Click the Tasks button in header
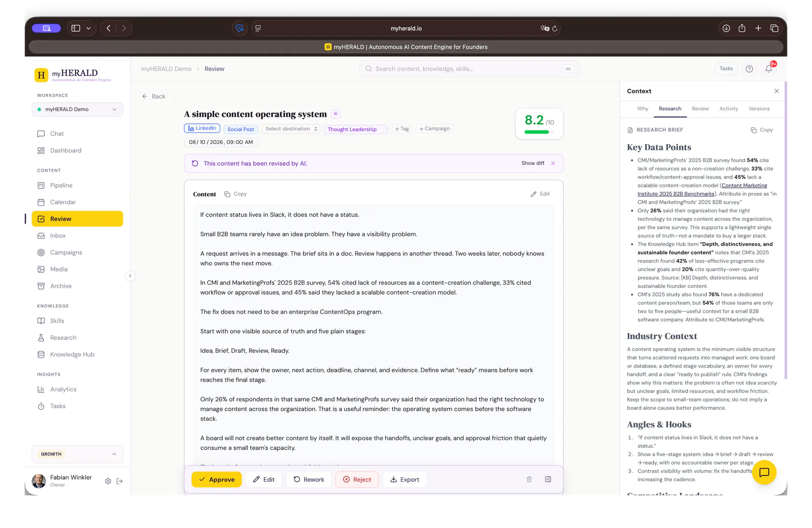 [x=726, y=69]
